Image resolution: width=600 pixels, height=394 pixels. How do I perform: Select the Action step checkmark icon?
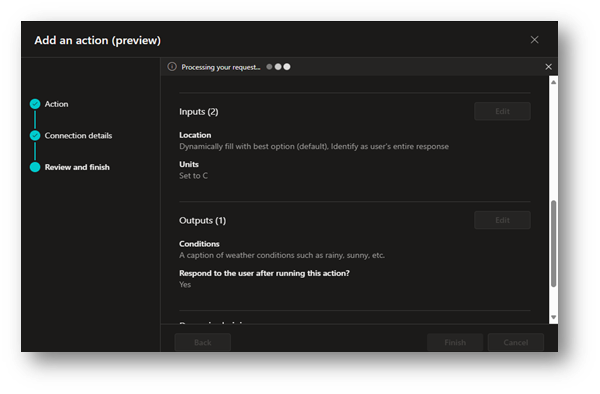35,104
